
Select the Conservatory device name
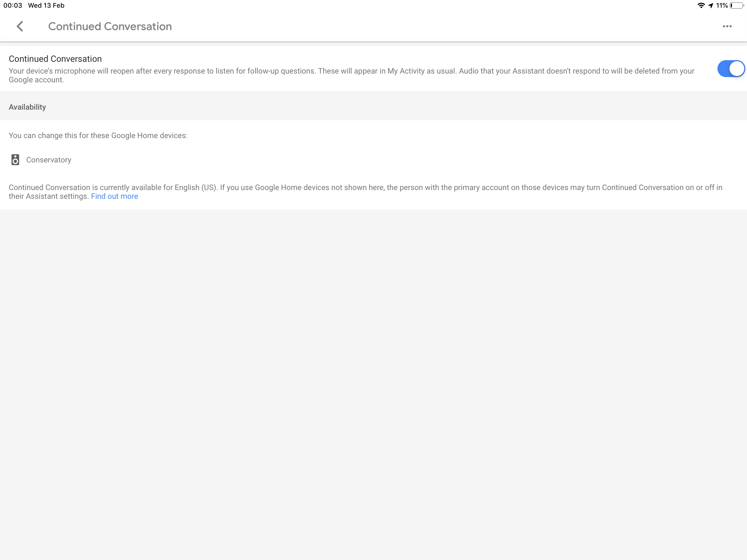tap(49, 160)
